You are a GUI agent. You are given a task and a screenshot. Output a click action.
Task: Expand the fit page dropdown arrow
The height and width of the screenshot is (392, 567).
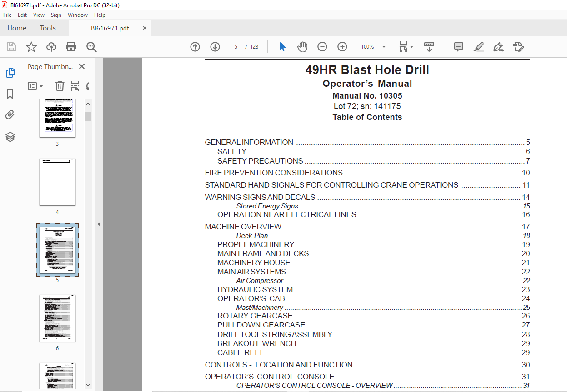click(x=412, y=47)
